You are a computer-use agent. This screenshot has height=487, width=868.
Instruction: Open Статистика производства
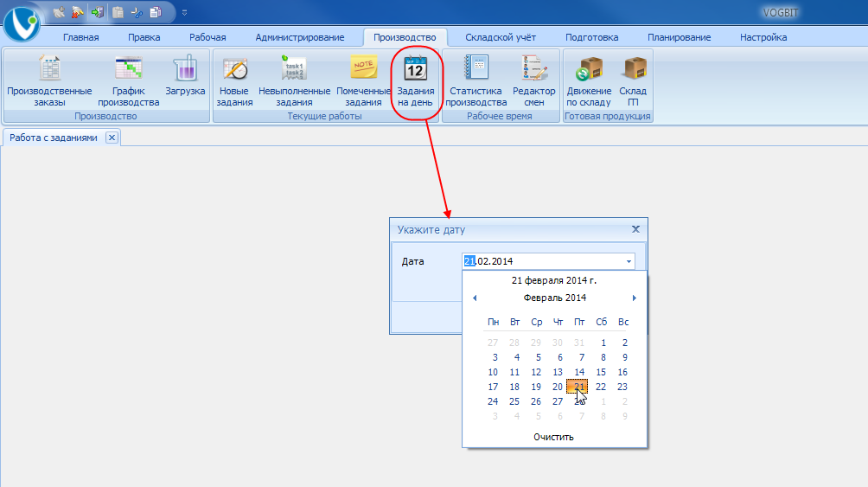476,80
